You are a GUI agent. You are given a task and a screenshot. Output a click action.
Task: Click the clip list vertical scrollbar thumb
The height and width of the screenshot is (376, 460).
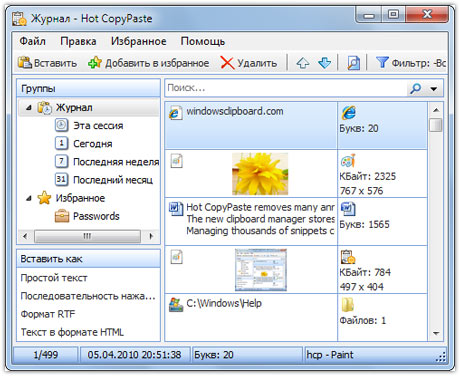[436, 125]
